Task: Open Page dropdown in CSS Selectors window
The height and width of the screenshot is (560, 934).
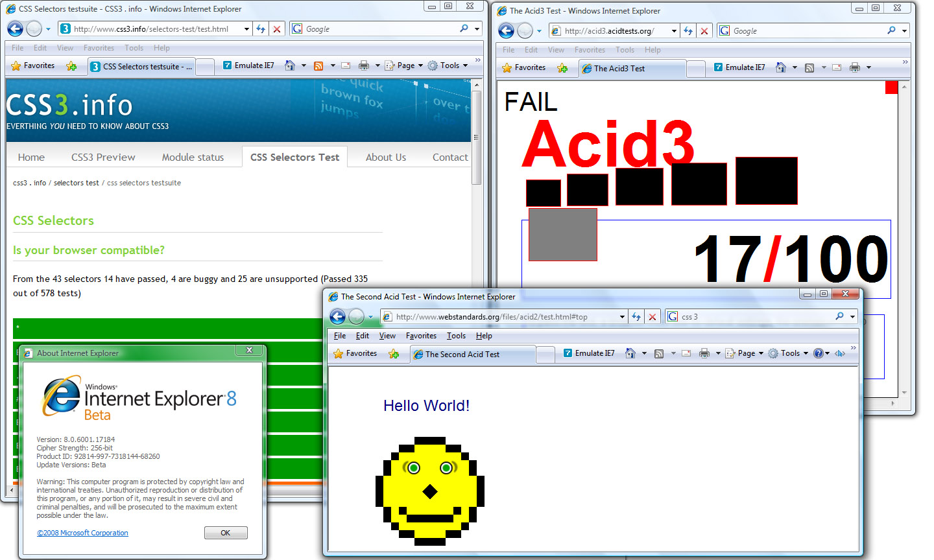Action: 404,65
